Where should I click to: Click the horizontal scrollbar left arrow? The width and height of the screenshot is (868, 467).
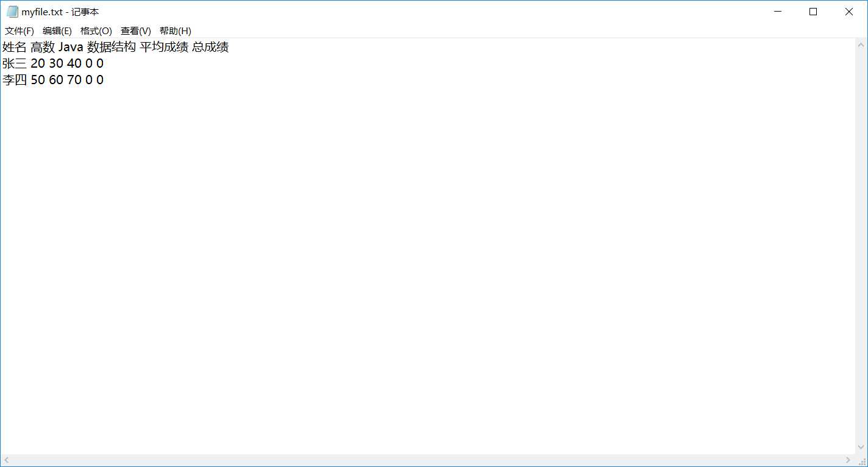pos(6,460)
